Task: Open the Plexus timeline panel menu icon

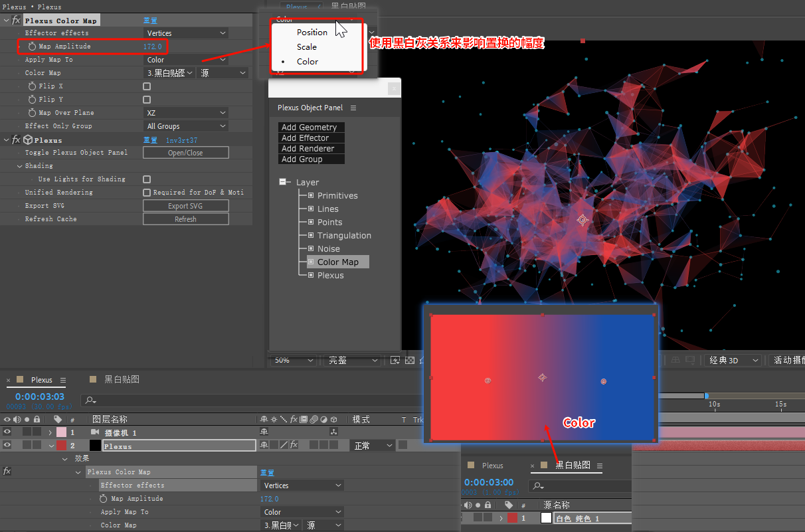Action: [x=63, y=380]
